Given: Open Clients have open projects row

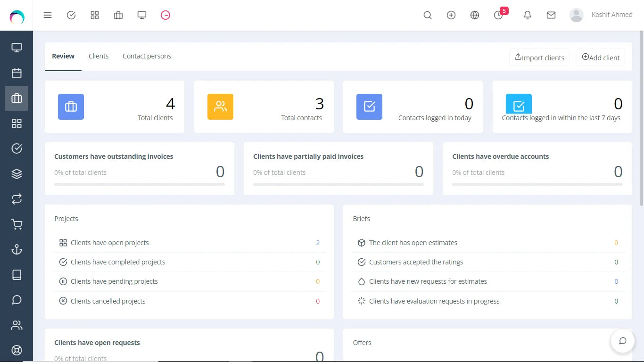Looking at the screenshot, I should coord(189,243).
